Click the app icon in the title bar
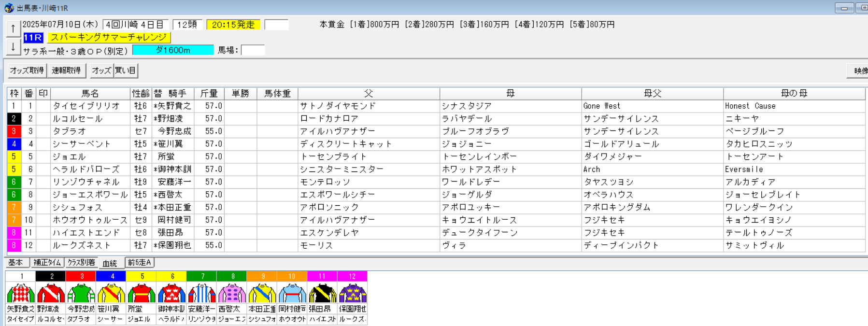868x326 pixels. click(x=9, y=8)
